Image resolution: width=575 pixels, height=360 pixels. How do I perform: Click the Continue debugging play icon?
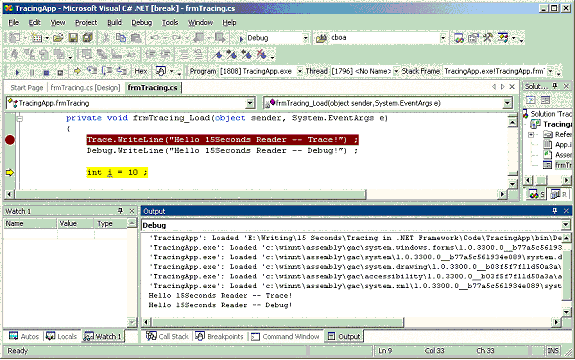click(17, 72)
